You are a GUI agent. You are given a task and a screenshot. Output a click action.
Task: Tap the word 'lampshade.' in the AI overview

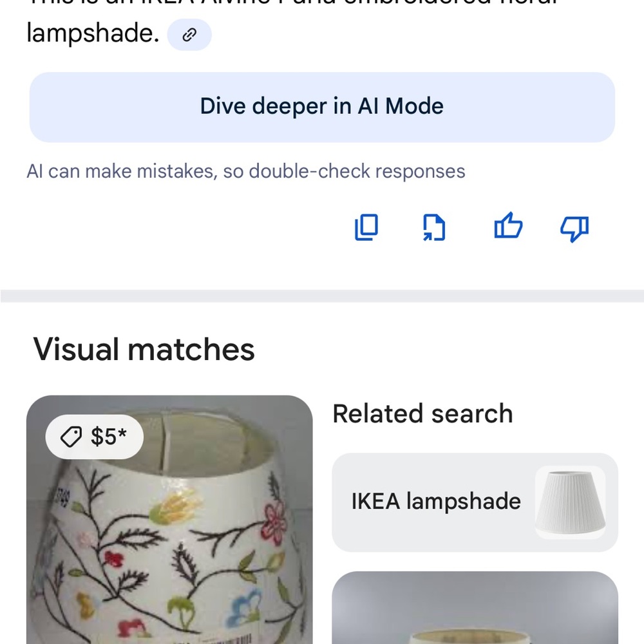pyautogui.click(x=93, y=33)
